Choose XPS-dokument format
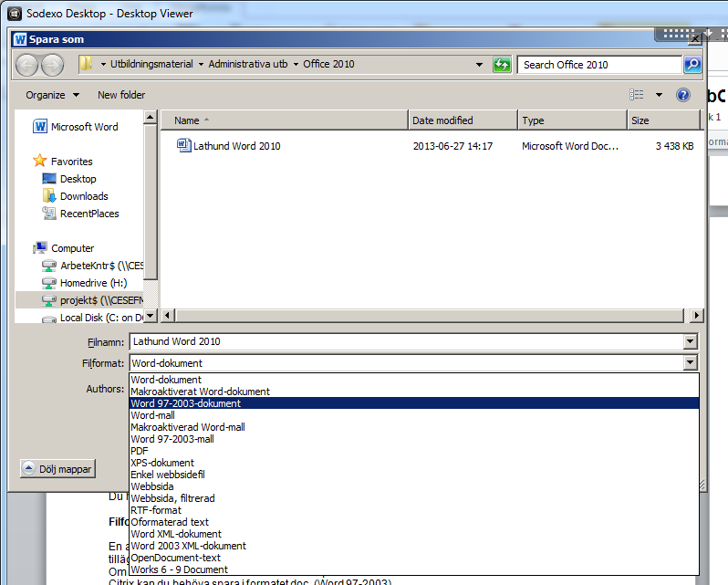The height and width of the screenshot is (585, 728). tap(414, 463)
